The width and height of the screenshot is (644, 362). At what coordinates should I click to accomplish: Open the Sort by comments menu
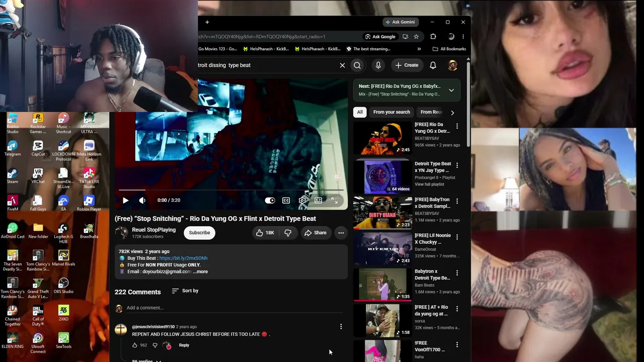[x=185, y=291]
